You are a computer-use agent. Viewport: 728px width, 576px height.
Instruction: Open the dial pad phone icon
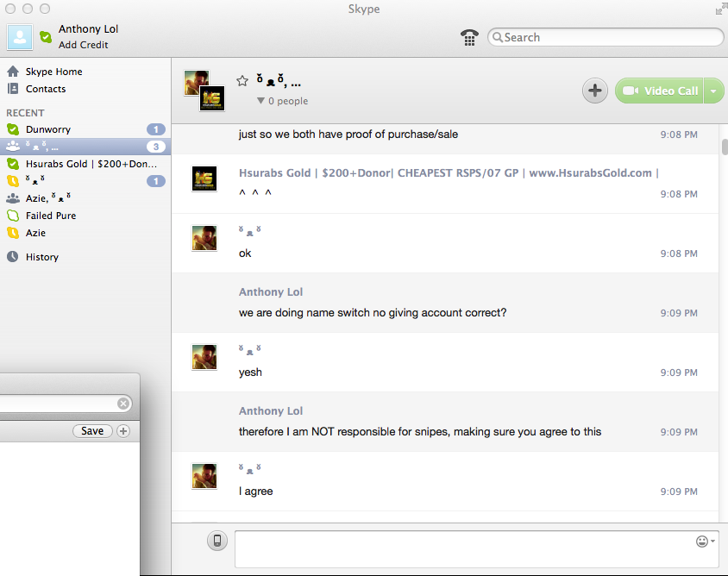pos(469,38)
